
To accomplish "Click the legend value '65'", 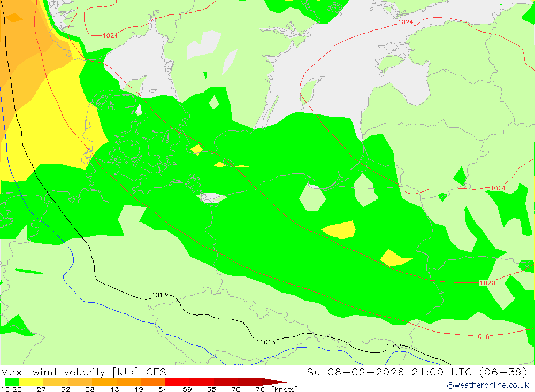I will [x=211, y=389].
